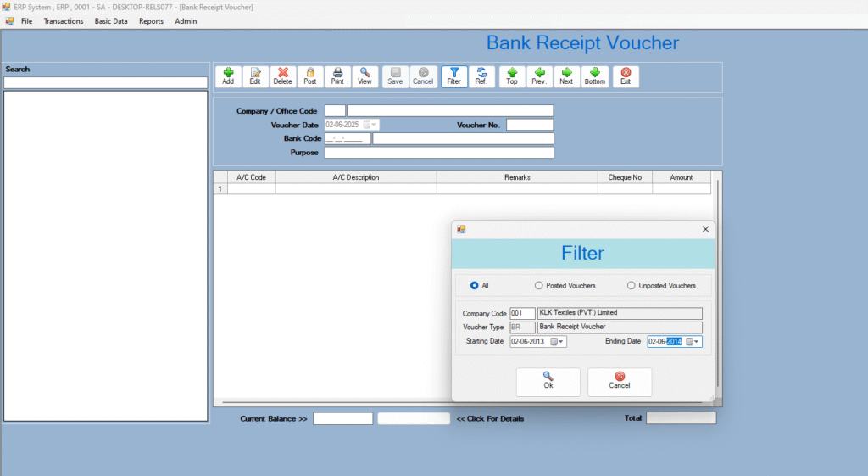Open the Reports menu
Image resolution: width=868 pixels, height=476 pixels.
(151, 21)
